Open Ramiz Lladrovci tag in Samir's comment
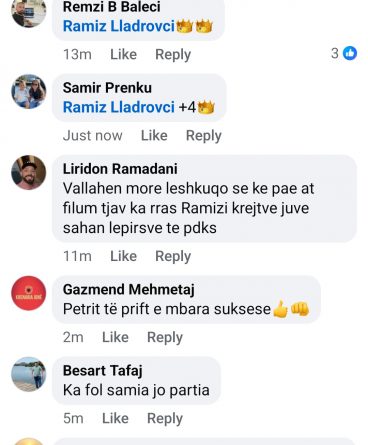This screenshot has width=368, height=445. [x=119, y=107]
